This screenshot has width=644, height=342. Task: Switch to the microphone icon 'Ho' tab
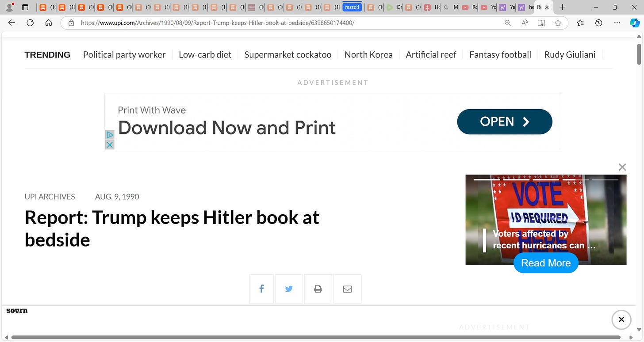click(x=431, y=8)
